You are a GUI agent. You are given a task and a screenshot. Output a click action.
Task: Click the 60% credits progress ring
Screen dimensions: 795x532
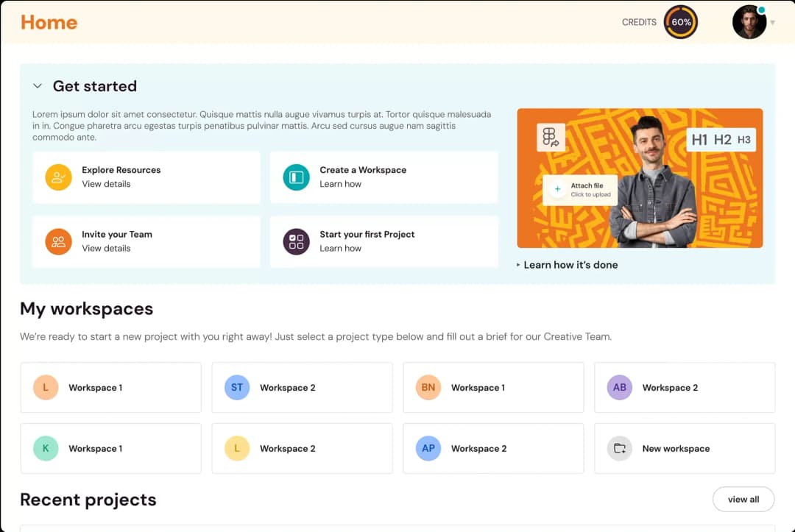681,22
